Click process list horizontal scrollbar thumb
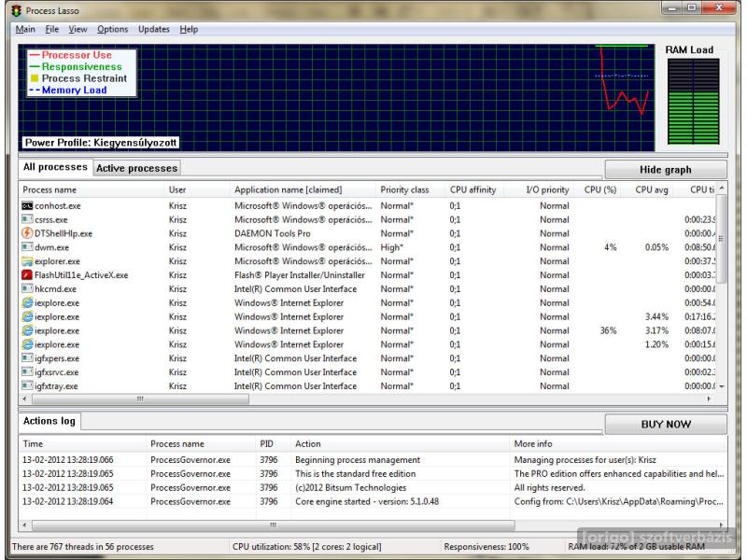The height and width of the screenshot is (560, 747). pos(141,399)
